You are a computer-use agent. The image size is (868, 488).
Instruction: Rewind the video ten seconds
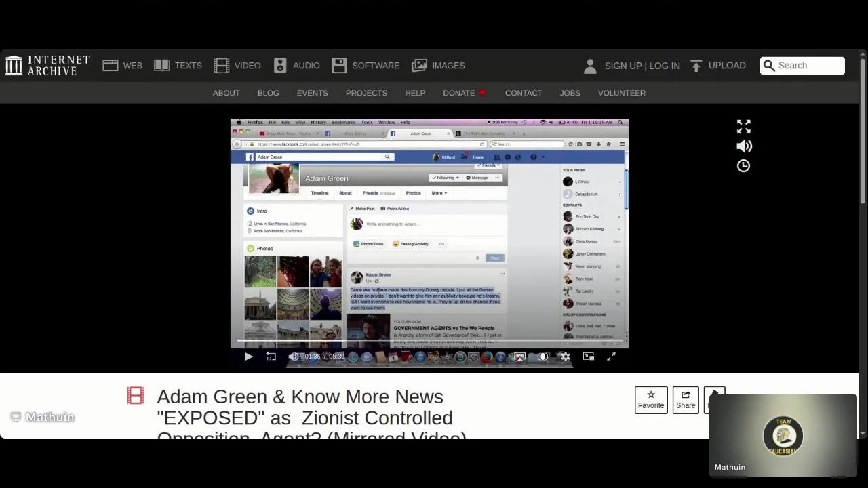coord(271,357)
